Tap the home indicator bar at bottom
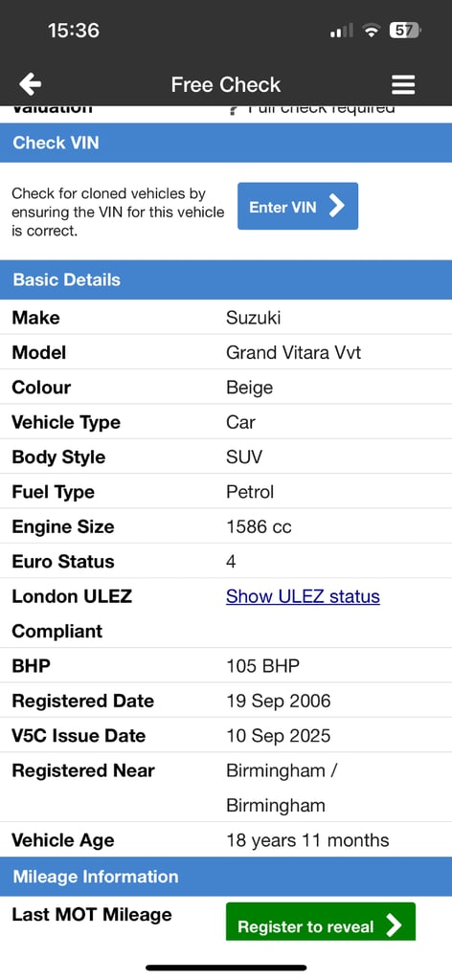 [x=226, y=968]
